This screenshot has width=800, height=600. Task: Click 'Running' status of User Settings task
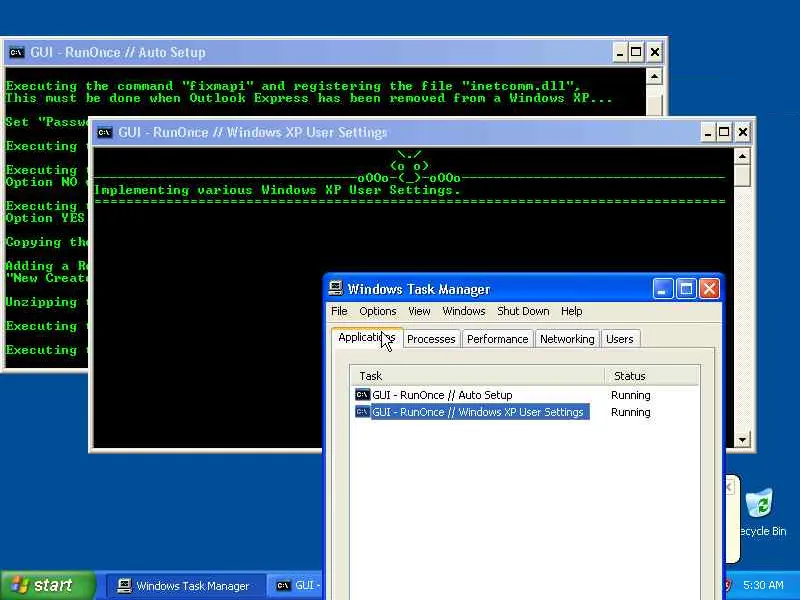pyautogui.click(x=631, y=412)
